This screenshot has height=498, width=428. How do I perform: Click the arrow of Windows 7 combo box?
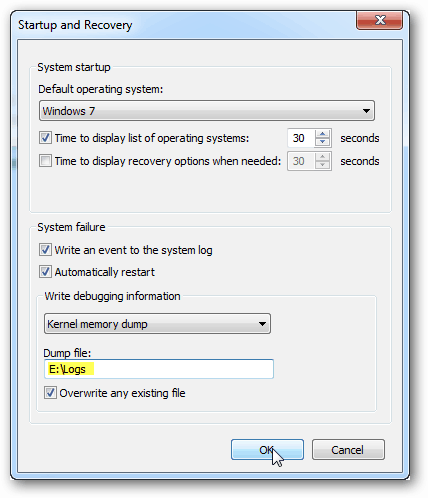[x=366, y=111]
